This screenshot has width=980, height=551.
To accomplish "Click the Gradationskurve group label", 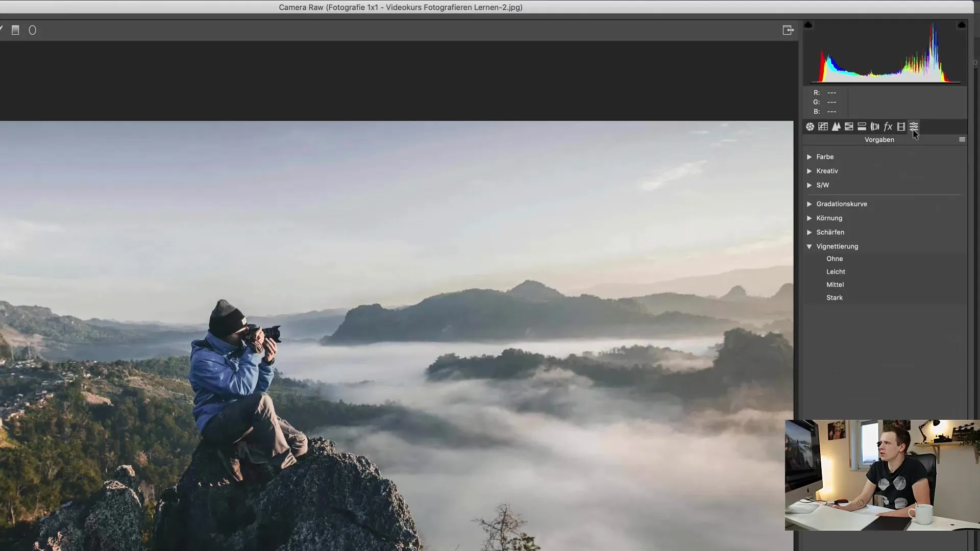I will coord(841,204).
